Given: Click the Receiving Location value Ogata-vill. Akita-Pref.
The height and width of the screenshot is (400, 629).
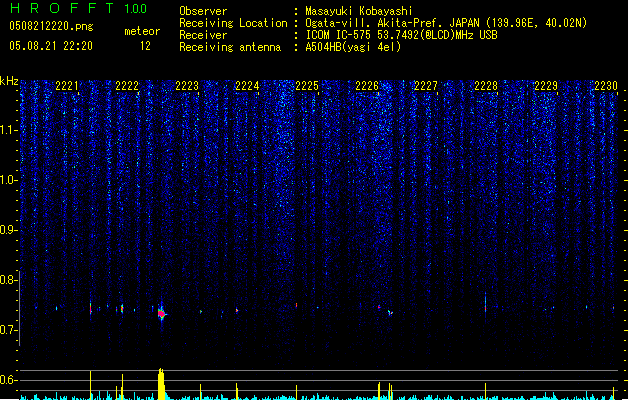Looking at the screenshot, I should coord(372,23).
